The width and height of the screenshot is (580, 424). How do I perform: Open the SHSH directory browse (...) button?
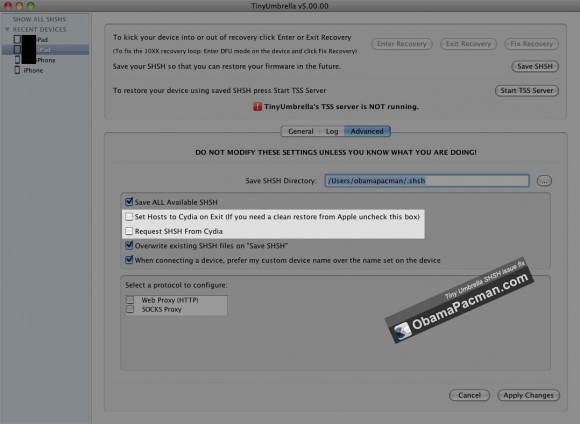coord(544,181)
